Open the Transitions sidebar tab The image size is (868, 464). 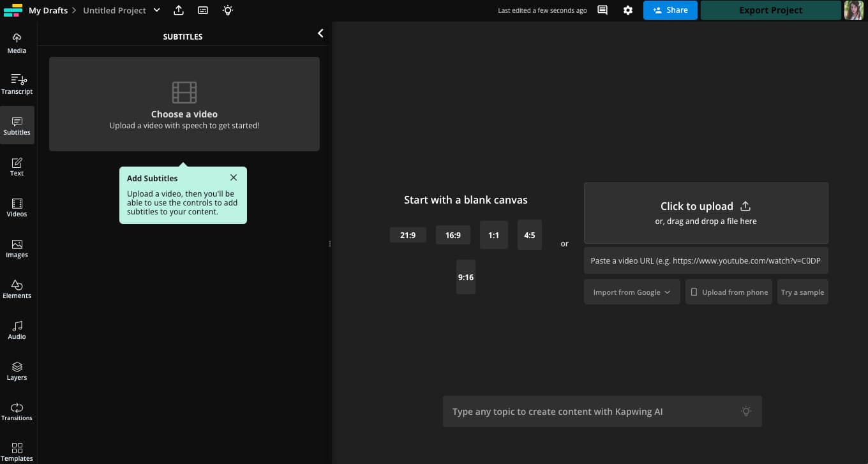(x=17, y=411)
